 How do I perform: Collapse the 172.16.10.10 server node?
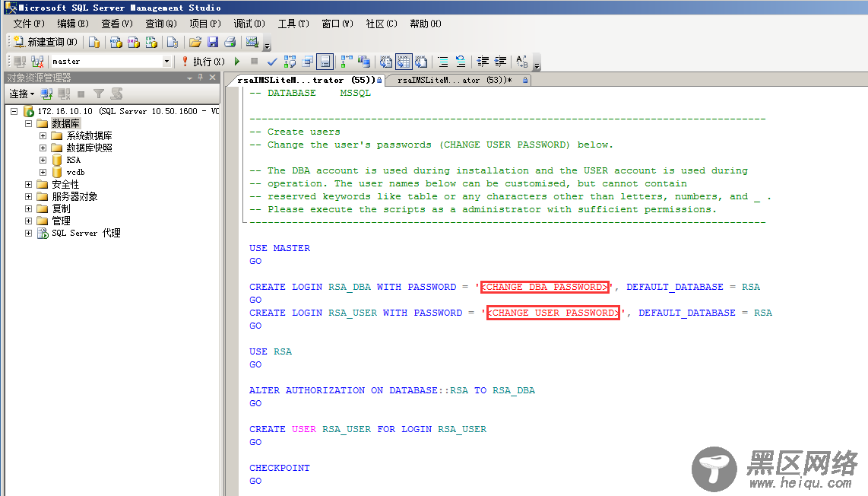click(x=14, y=111)
